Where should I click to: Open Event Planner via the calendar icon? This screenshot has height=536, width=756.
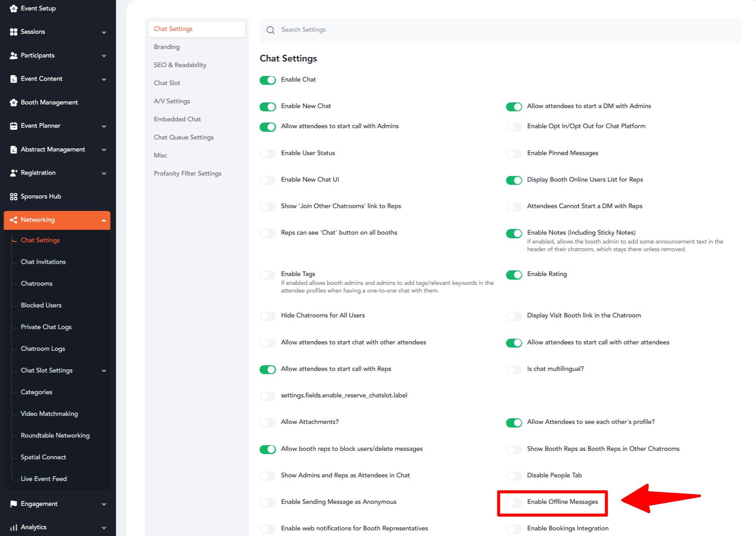(x=13, y=126)
